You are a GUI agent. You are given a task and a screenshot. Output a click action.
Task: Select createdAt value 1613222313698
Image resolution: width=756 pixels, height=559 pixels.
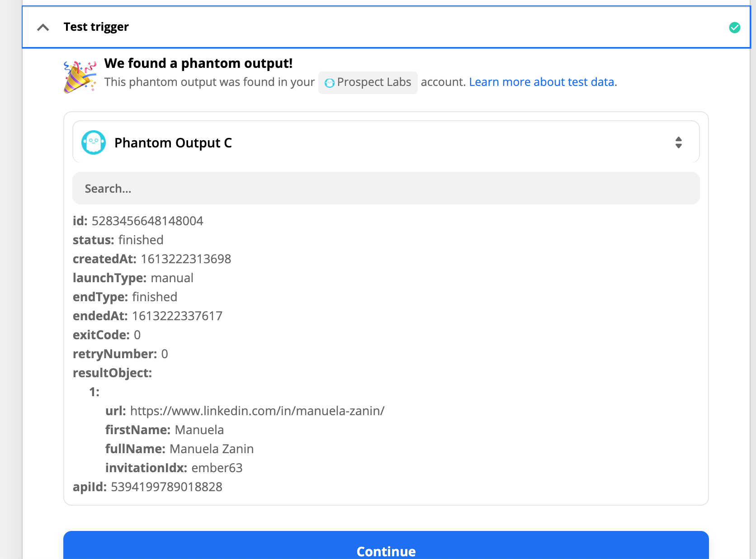coord(186,259)
